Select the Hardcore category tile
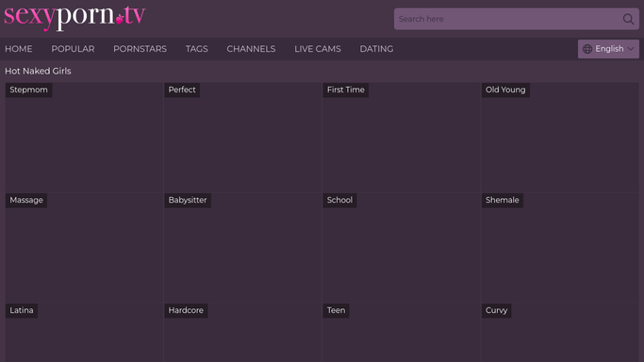644x362 pixels. [242, 333]
